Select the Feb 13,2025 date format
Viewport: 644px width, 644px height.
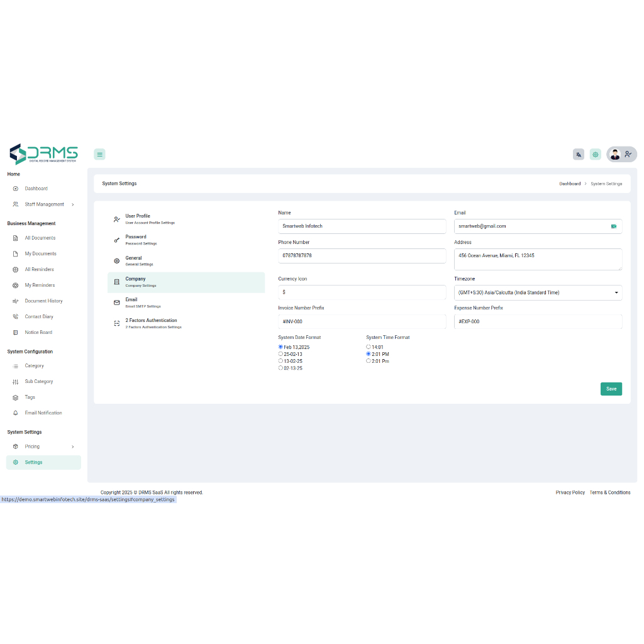(x=280, y=347)
